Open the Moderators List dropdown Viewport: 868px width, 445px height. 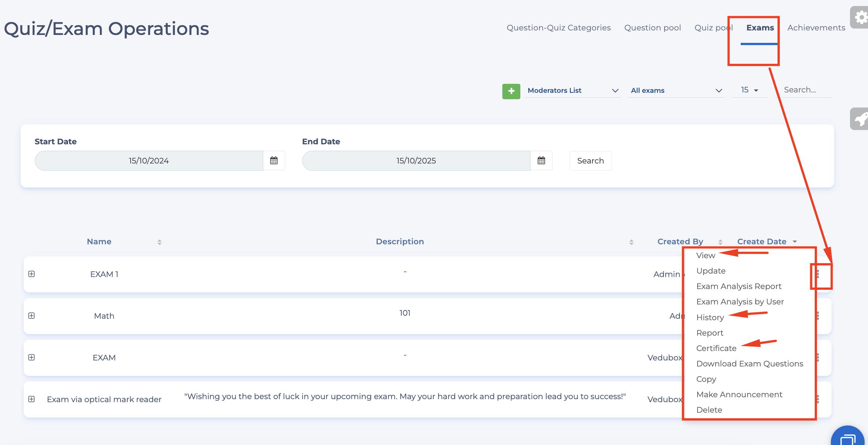[x=573, y=91]
